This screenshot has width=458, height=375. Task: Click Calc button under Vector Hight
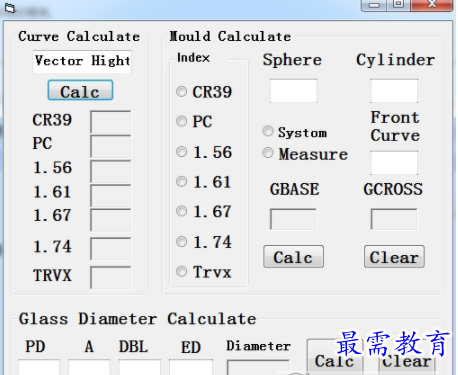click(x=80, y=90)
